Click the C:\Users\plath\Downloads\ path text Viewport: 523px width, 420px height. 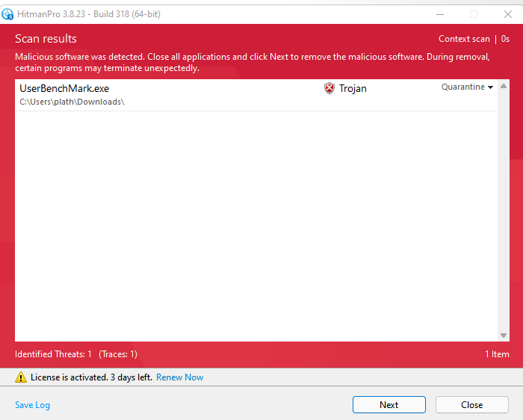[x=72, y=102]
